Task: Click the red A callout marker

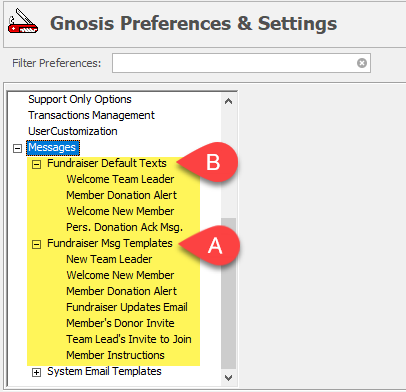Action: 211,246
